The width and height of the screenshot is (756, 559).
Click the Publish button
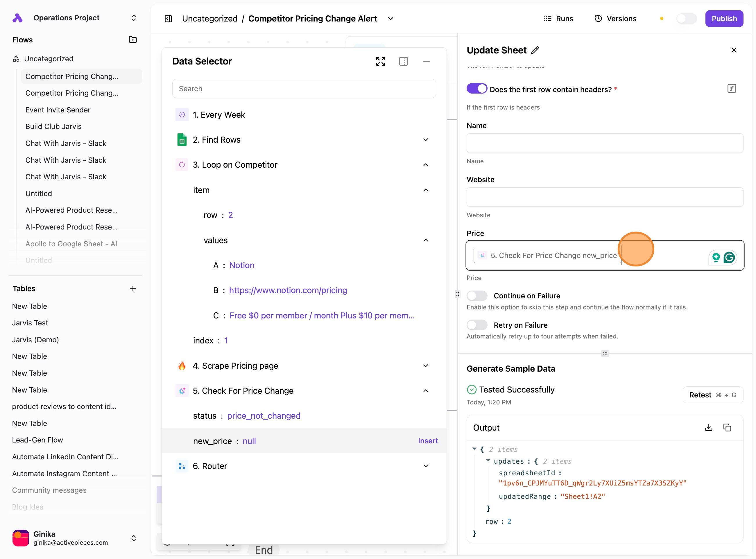[724, 19]
